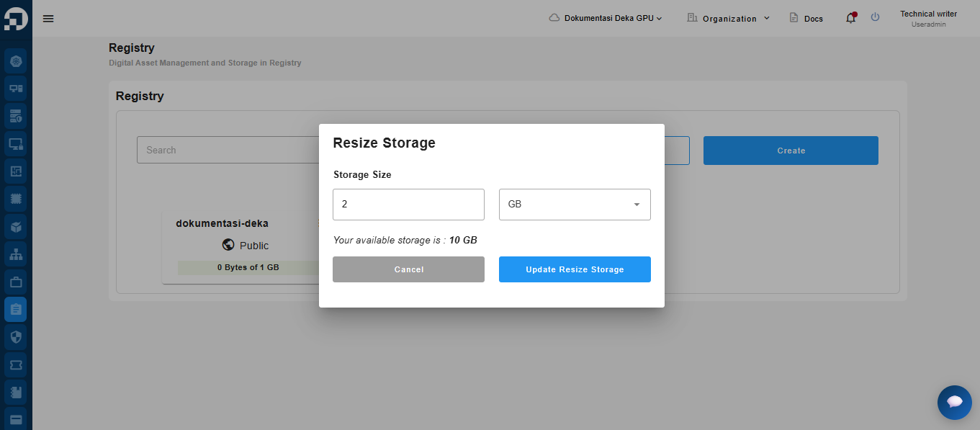The width and height of the screenshot is (980, 430).
Task: Expand the Organization dropdown
Action: click(x=729, y=18)
